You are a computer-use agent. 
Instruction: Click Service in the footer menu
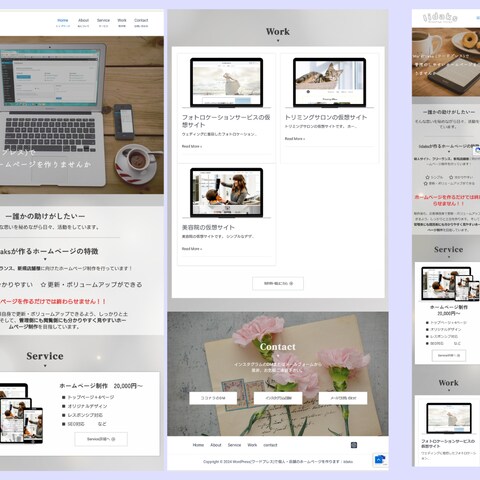[234, 445]
